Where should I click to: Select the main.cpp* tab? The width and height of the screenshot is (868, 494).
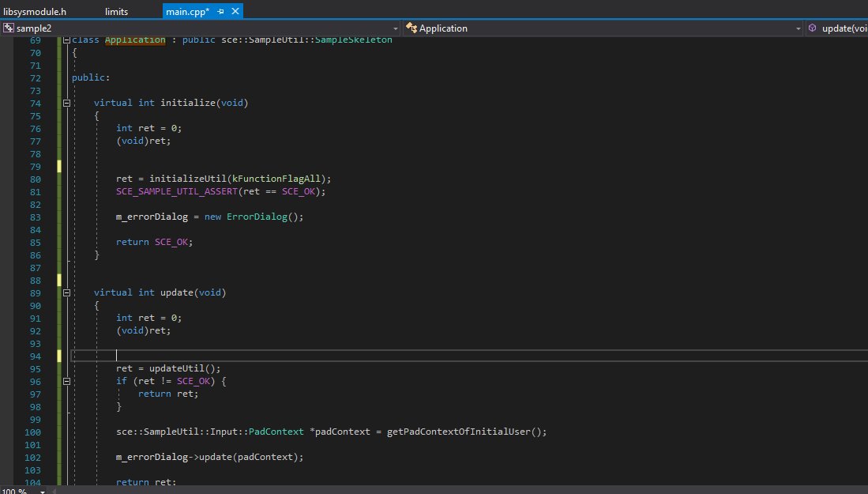(x=188, y=11)
